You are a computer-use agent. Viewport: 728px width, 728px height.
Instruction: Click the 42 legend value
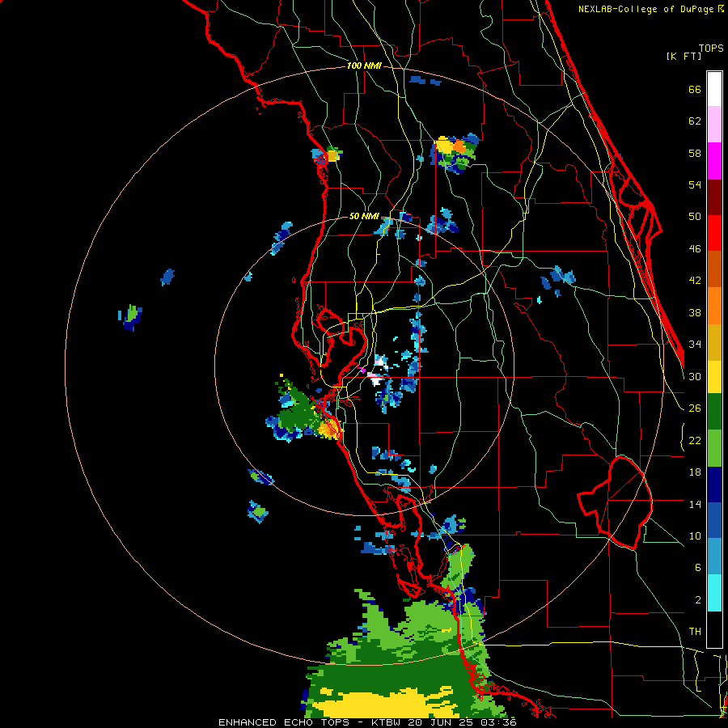695,281
